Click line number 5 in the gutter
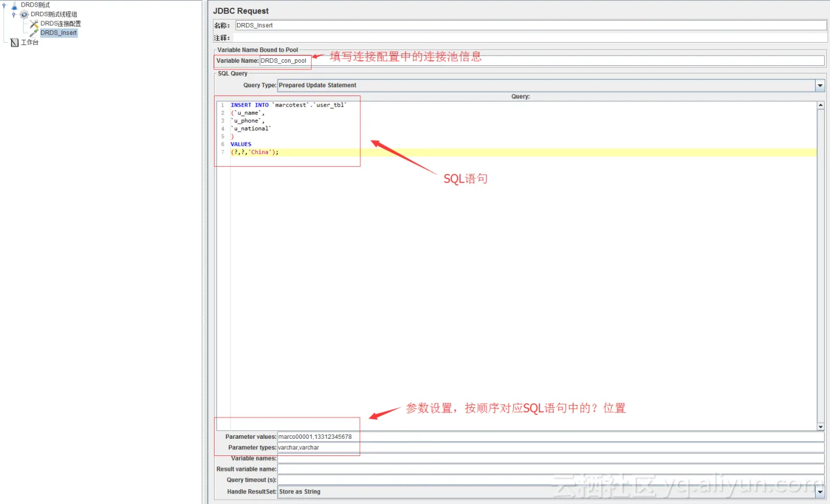This screenshot has width=830, height=504. [x=223, y=136]
